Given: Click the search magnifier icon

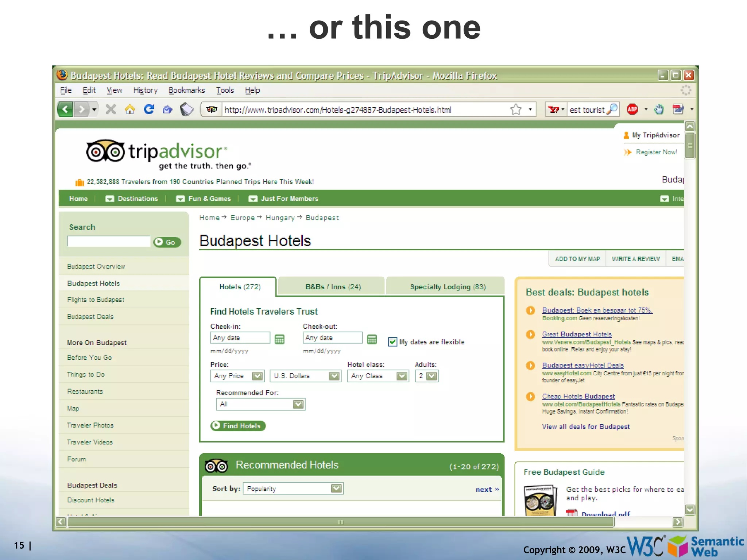Looking at the screenshot, I should point(612,109).
